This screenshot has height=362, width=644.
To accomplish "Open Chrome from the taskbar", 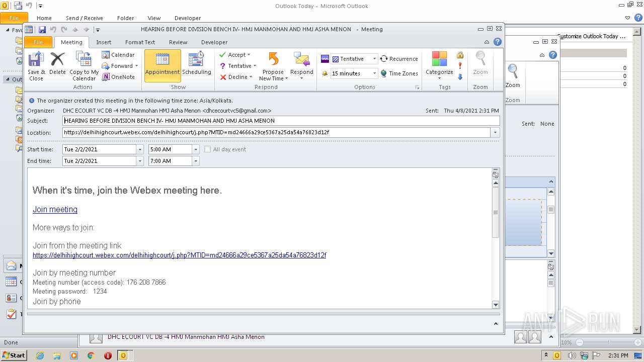I will tap(91, 355).
